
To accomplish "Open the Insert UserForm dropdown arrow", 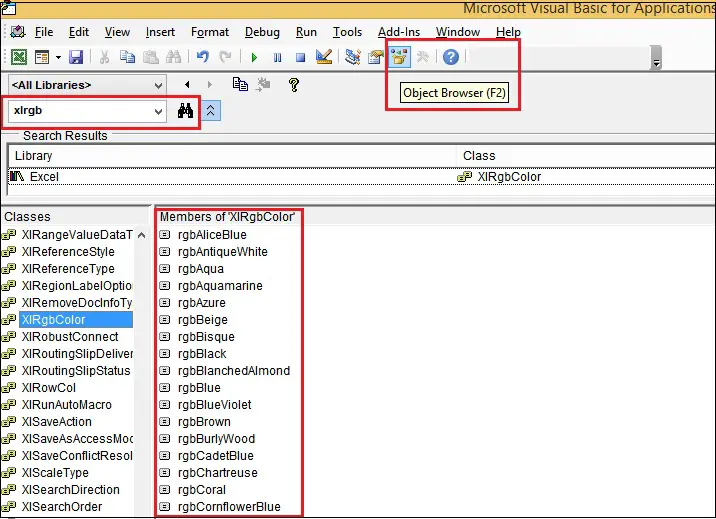I will click(x=58, y=58).
